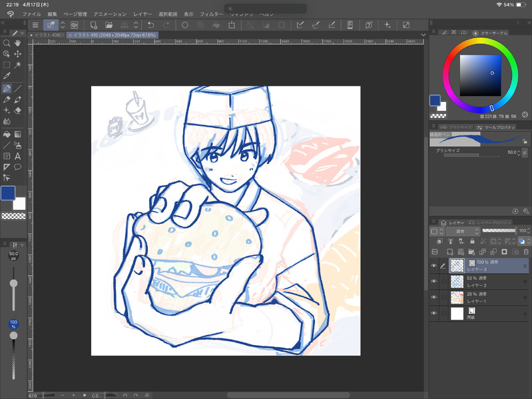Delete the layer with trash icon
The height and width of the screenshot is (399, 532).
tap(526, 252)
